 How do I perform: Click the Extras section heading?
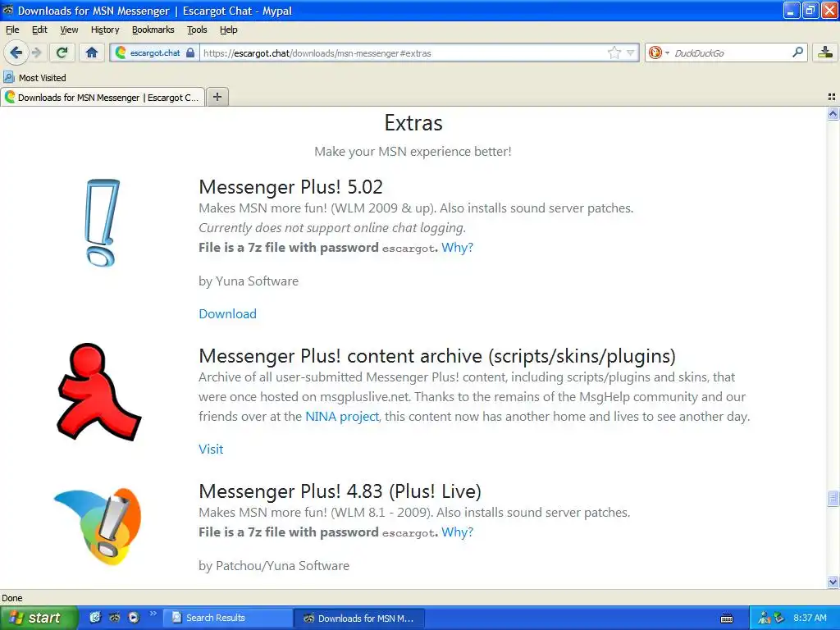(413, 123)
